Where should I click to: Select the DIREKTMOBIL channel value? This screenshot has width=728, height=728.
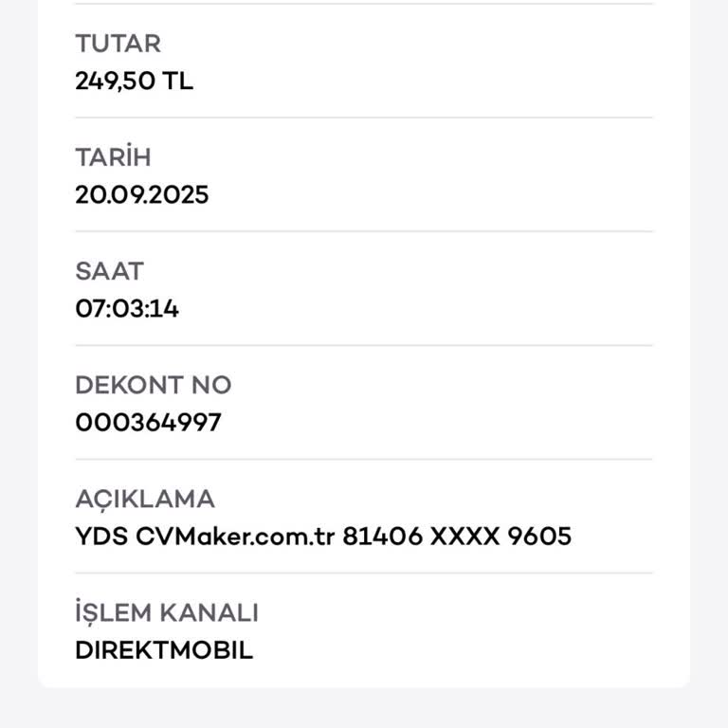[x=164, y=650]
